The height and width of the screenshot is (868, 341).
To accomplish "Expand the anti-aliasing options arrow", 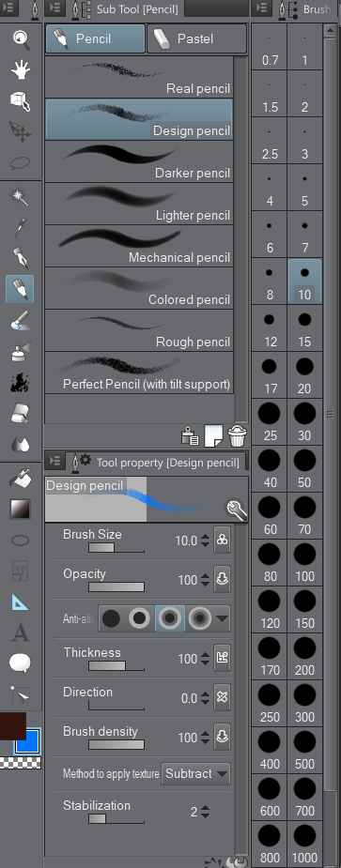I will tap(223, 619).
